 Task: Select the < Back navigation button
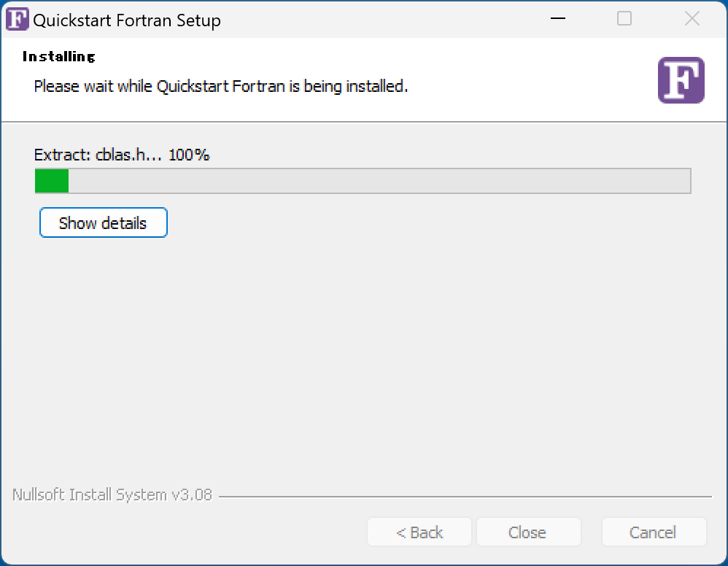tap(419, 532)
